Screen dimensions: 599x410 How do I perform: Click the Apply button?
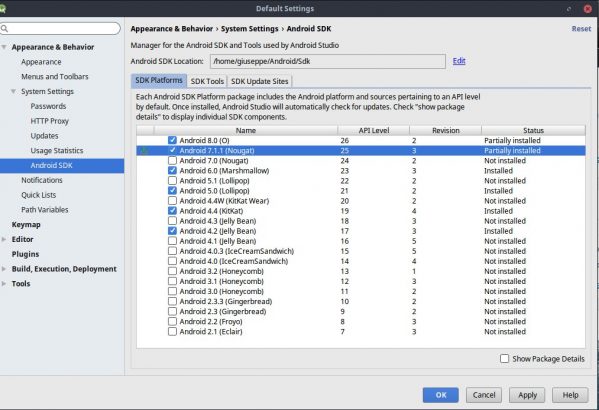click(x=527, y=395)
